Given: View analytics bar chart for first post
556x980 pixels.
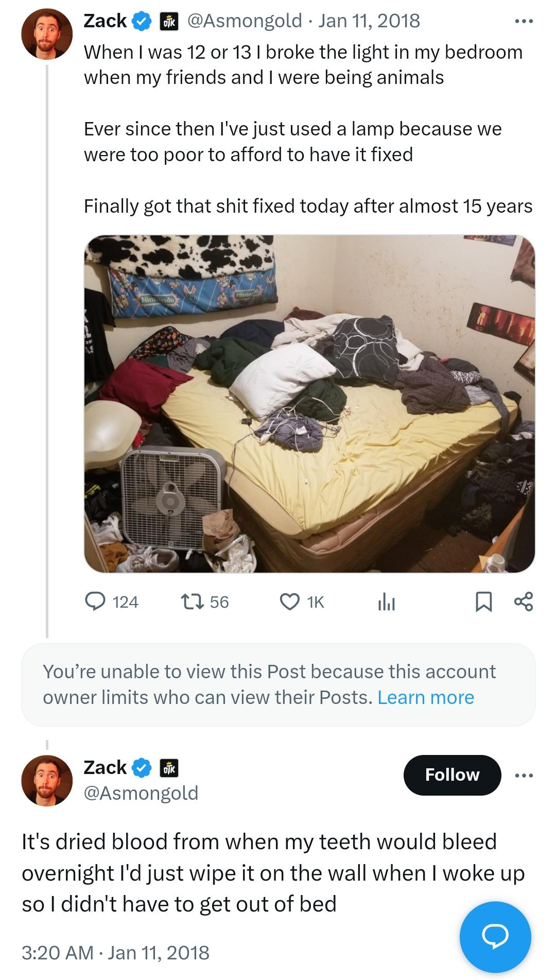Looking at the screenshot, I should point(386,601).
